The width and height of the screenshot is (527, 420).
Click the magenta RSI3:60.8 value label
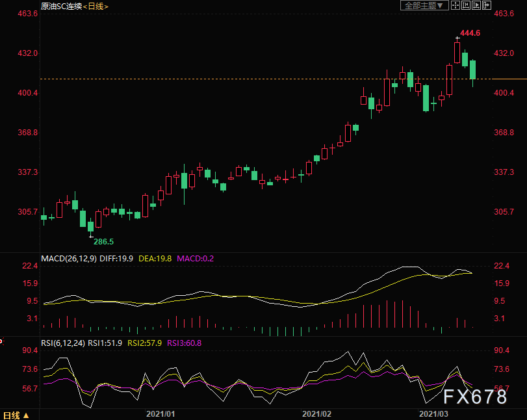[x=184, y=342]
